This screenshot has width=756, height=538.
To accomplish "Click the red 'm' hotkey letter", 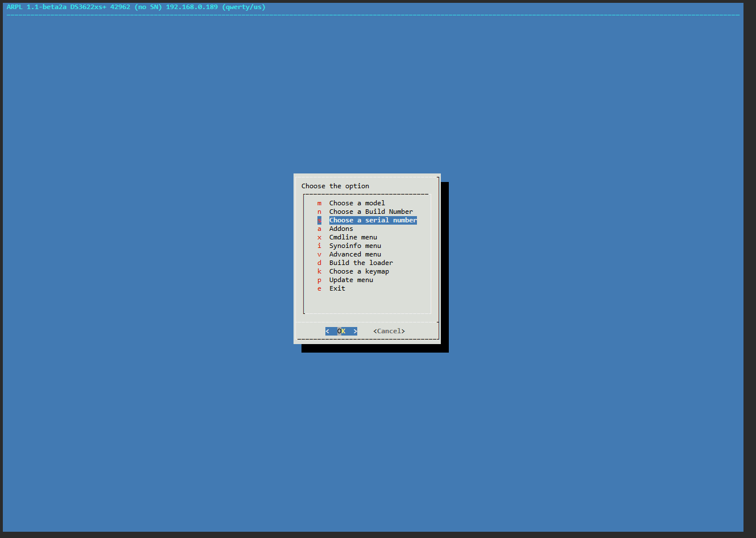I will (319, 203).
